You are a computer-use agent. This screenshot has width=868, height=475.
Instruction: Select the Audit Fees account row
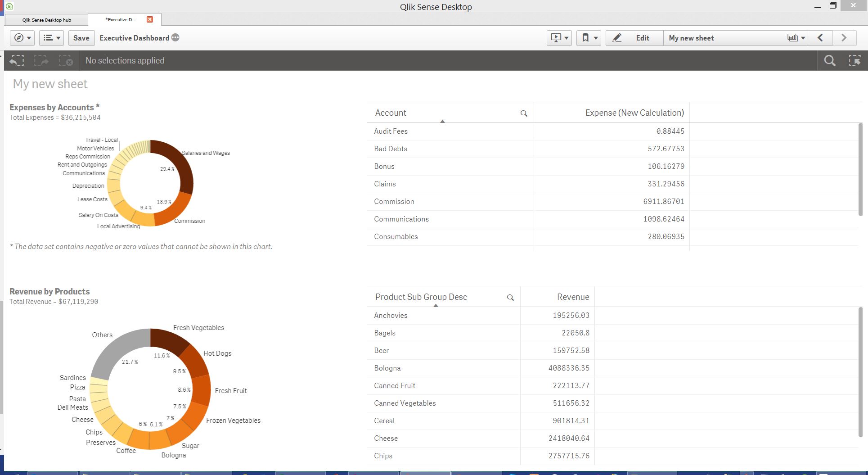(x=528, y=131)
